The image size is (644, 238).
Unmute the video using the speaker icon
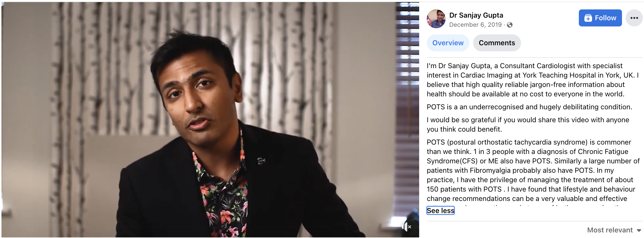coord(406,227)
